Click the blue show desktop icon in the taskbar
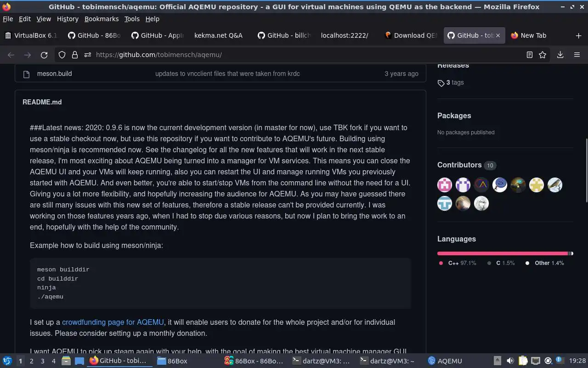588x368 pixels. [79, 361]
